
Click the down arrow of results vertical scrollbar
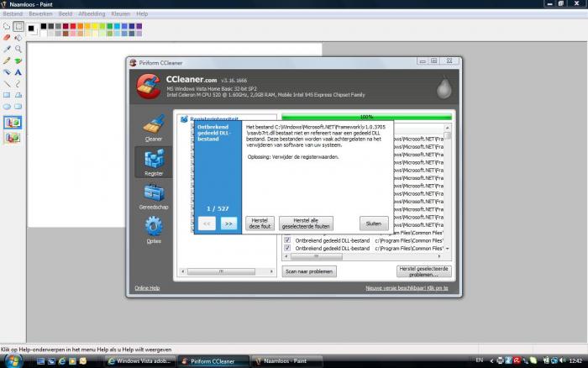click(448, 249)
